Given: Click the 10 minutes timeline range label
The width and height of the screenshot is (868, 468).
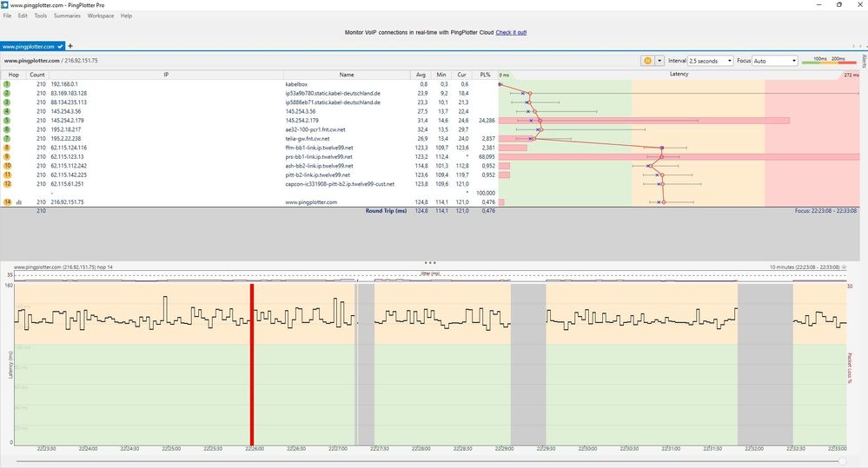Looking at the screenshot, I should point(805,267).
